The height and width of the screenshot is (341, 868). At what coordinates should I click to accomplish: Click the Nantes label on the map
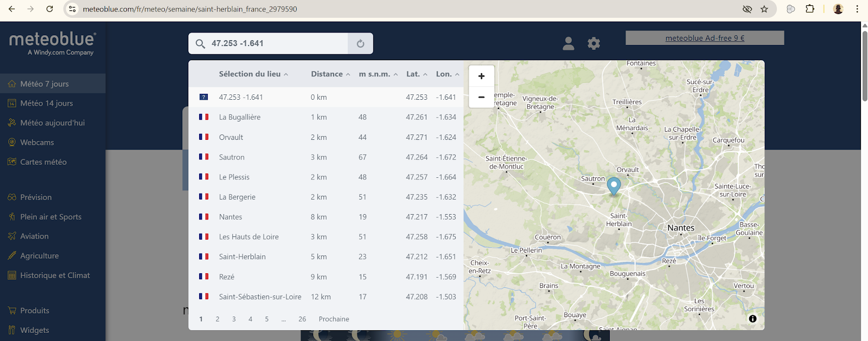click(681, 228)
